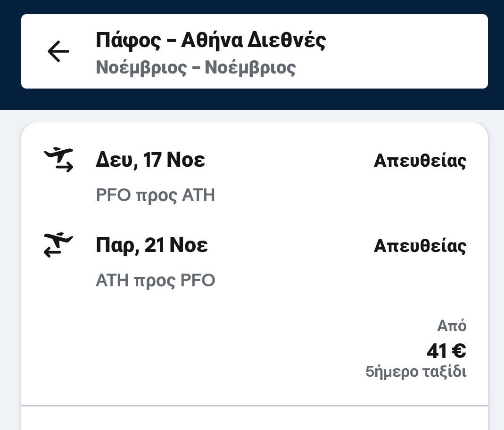The height and width of the screenshot is (430, 504).
Task: Tap the 5ήμερο ταξίδι trip length text
Action: click(416, 372)
